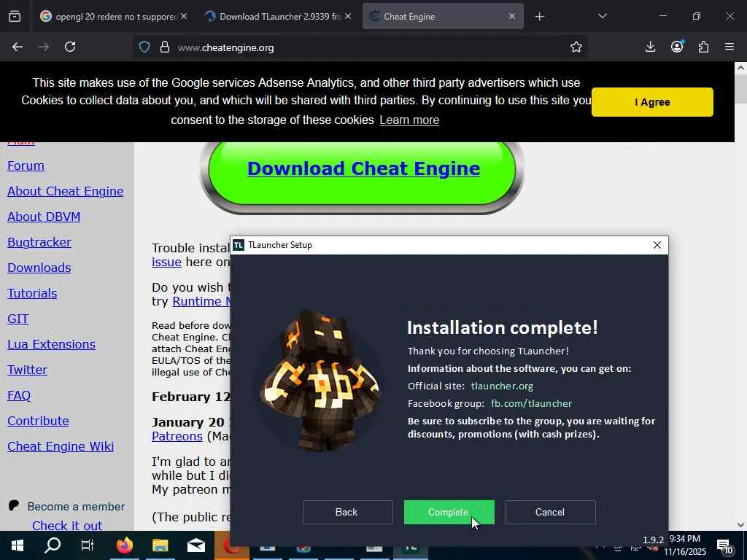Screen dimensions: 747x560
Task: Open the Windows Start menu
Action: pyautogui.click(x=18, y=545)
